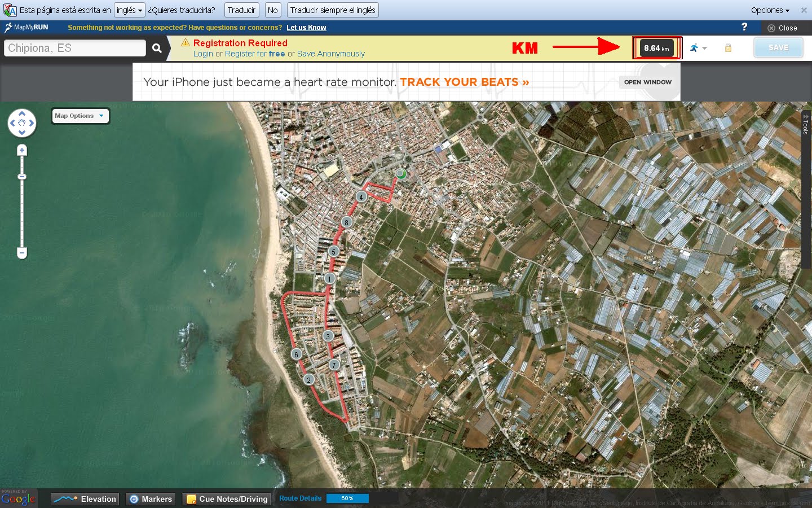Follow the Let us Know link

point(306,28)
